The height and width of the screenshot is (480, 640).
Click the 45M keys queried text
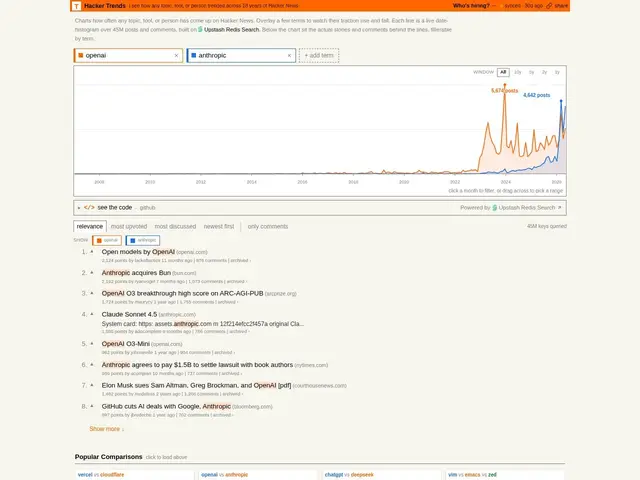pyautogui.click(x=547, y=226)
